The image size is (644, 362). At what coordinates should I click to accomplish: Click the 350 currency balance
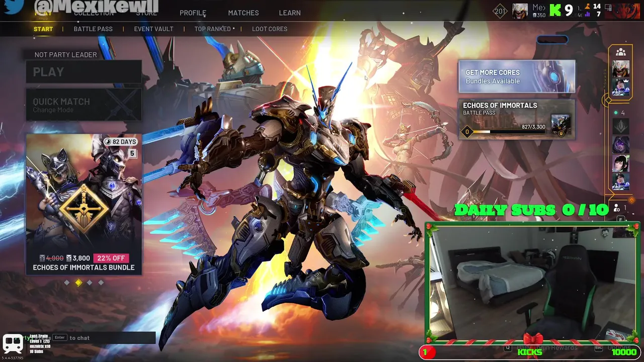539,16
